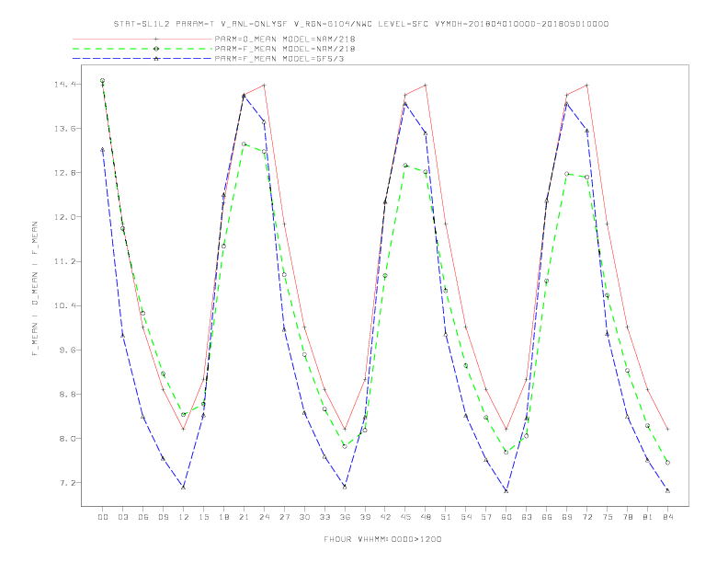Click x-axis tick label 27

[285, 517]
